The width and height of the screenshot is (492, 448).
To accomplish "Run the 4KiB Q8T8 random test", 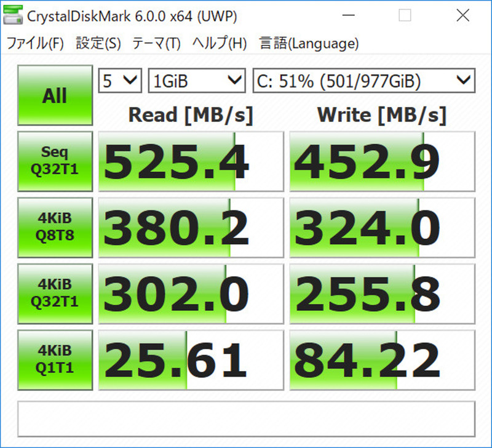I will [x=54, y=227].
